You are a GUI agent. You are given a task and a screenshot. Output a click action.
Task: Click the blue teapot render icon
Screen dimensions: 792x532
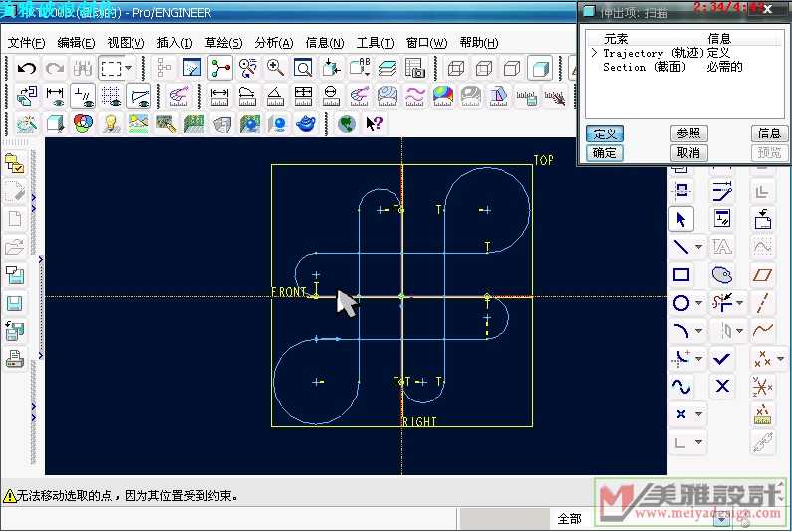[305, 123]
